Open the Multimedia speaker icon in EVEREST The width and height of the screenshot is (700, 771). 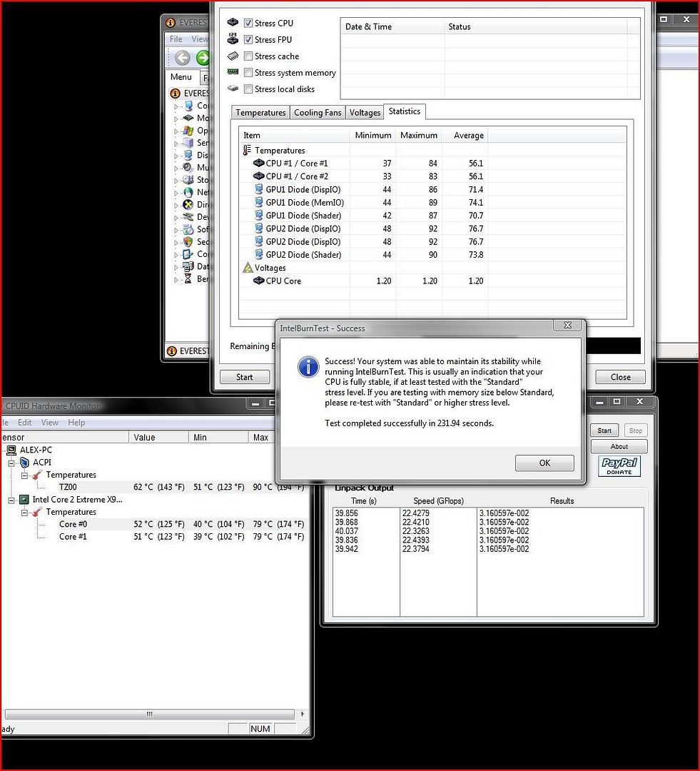188,167
